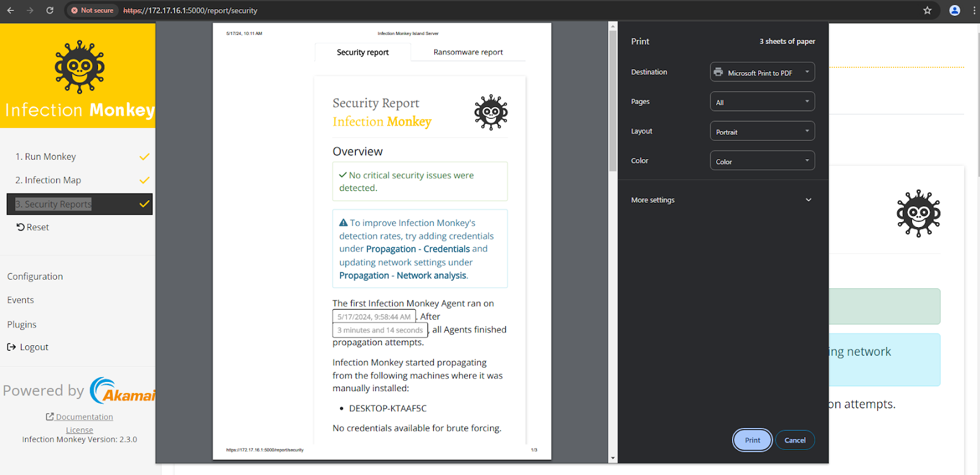The width and height of the screenshot is (980, 475).
Task: Open the Events page
Action: tap(20, 300)
